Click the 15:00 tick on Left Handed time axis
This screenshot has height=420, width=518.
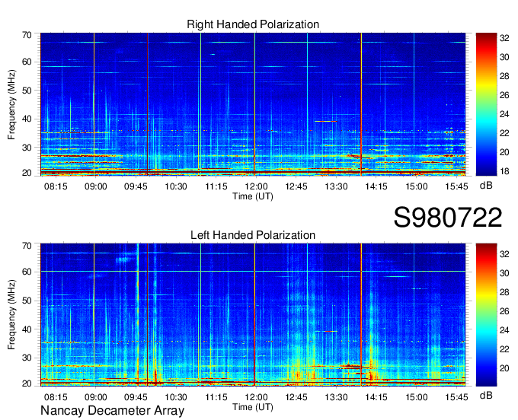[x=416, y=397]
